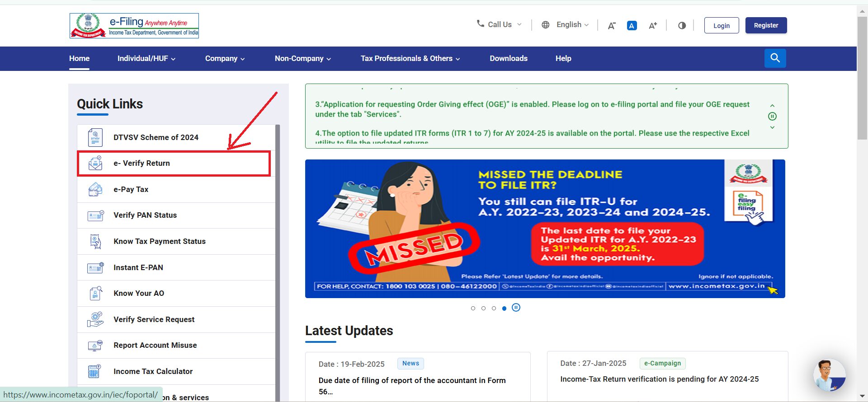Screen dimensions: 868x402
Task: Expand the Individual/HUF menu
Action: pyautogui.click(x=146, y=58)
